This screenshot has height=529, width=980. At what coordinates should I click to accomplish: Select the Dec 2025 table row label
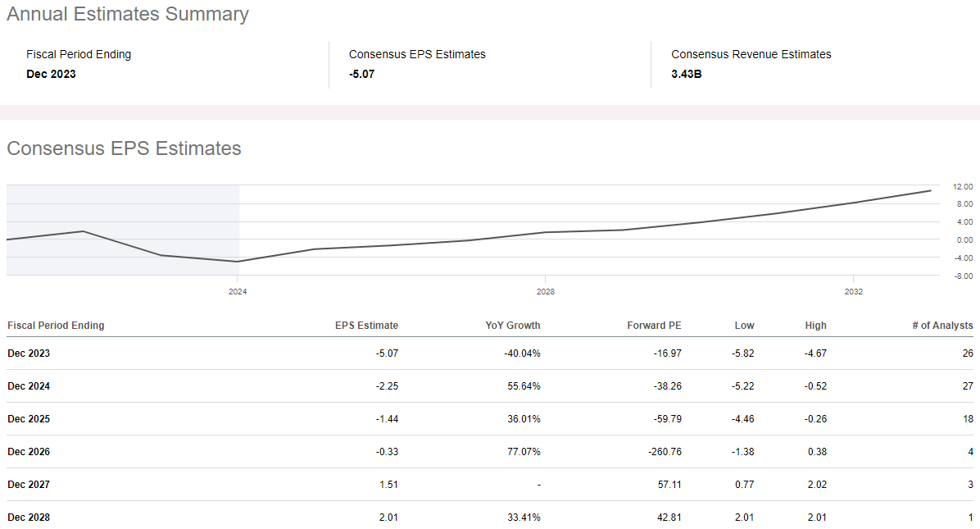[x=29, y=419]
